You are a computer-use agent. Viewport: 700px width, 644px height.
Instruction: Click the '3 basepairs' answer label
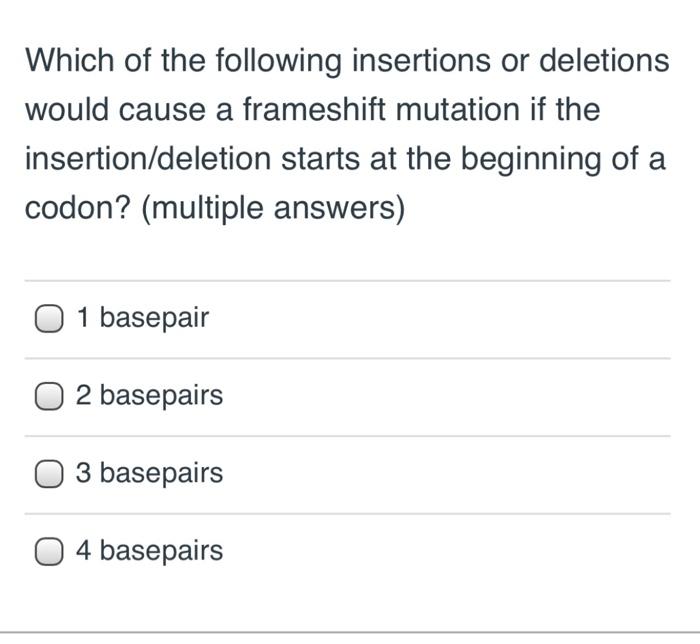150,473
